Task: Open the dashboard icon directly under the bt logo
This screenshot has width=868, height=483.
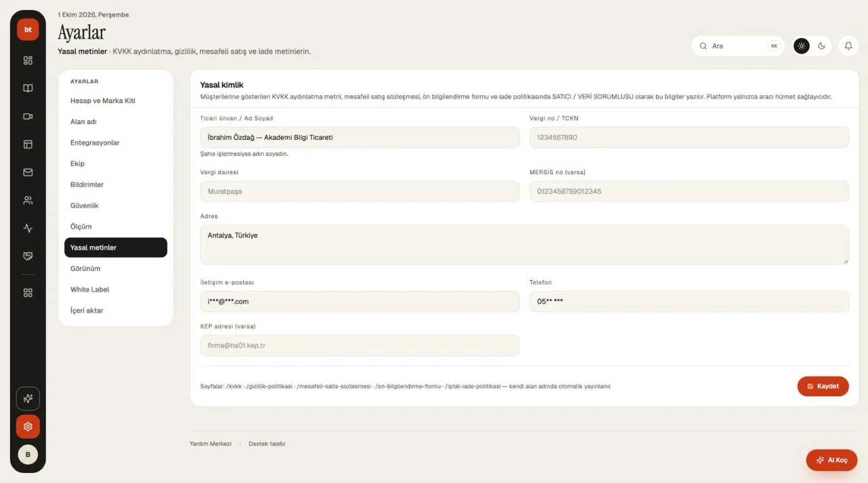Action: [28, 60]
